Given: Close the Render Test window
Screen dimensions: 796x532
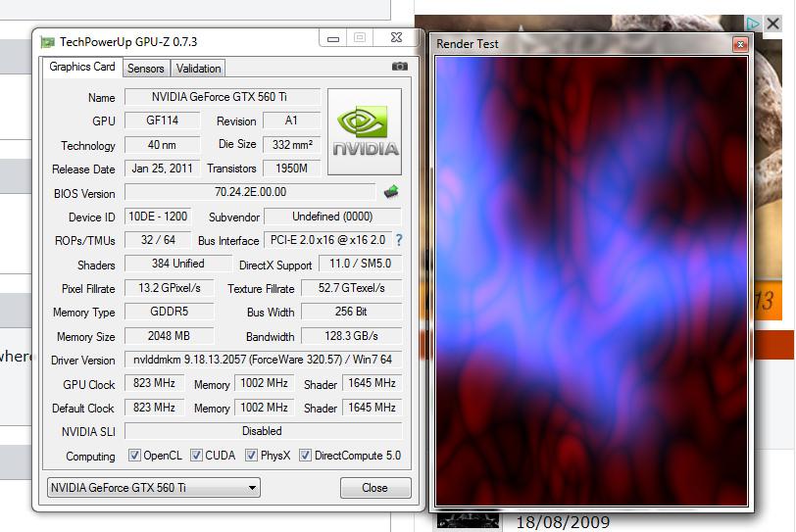Looking at the screenshot, I should click(x=740, y=45).
